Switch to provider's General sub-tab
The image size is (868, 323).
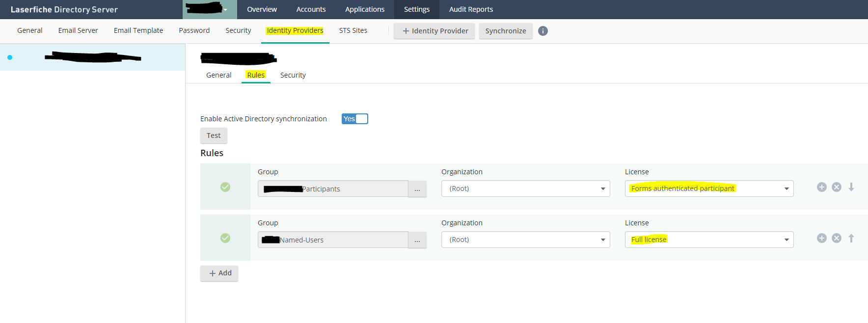pos(218,75)
